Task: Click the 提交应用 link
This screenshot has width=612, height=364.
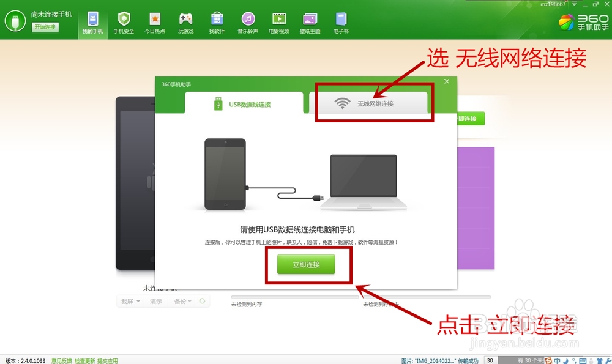Action: [107, 361]
